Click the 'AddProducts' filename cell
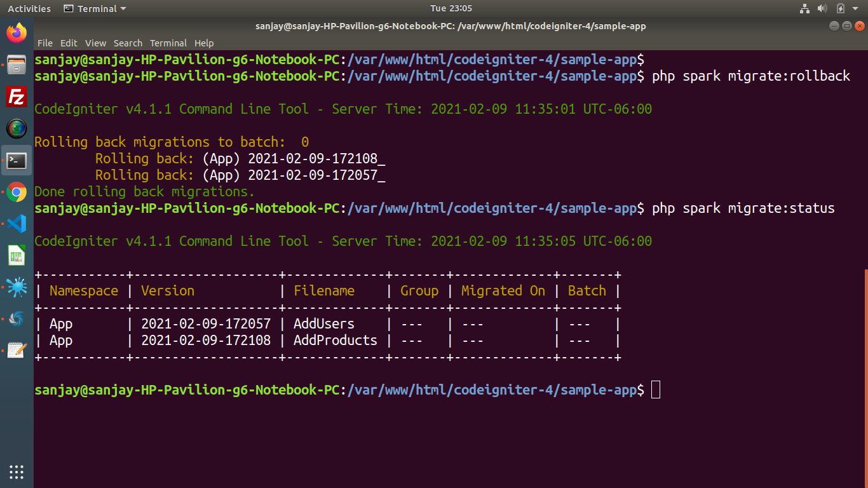The height and width of the screenshot is (488, 868). (x=336, y=341)
